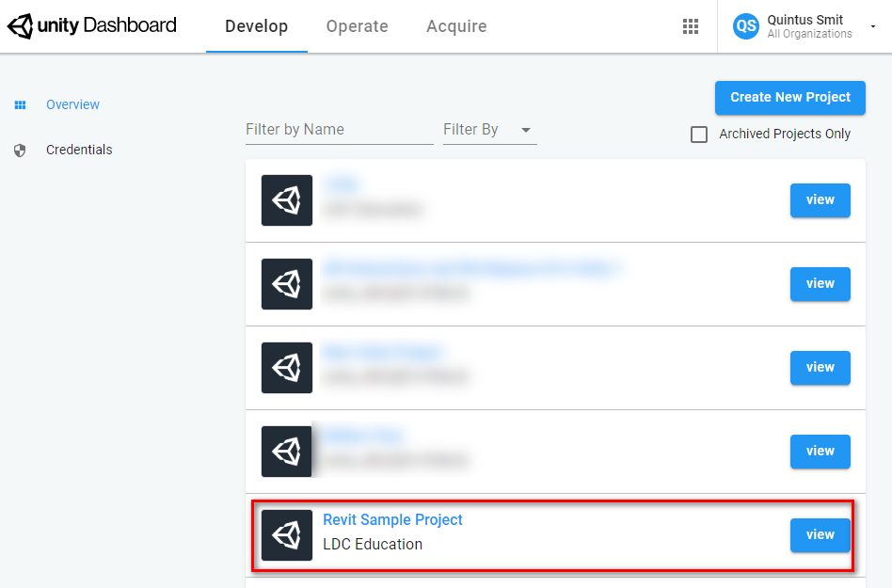This screenshot has height=588, width=892.
Task: Click the first project's Unity icon
Action: point(287,200)
